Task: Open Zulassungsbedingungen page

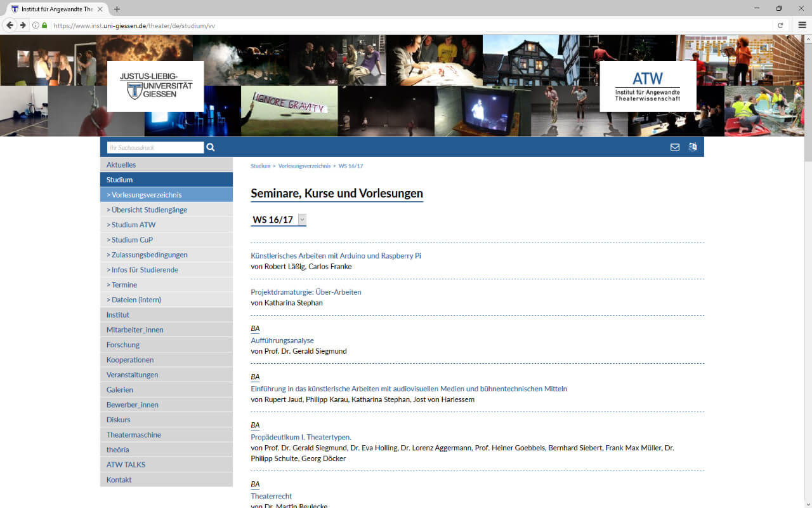Action: [166, 255]
